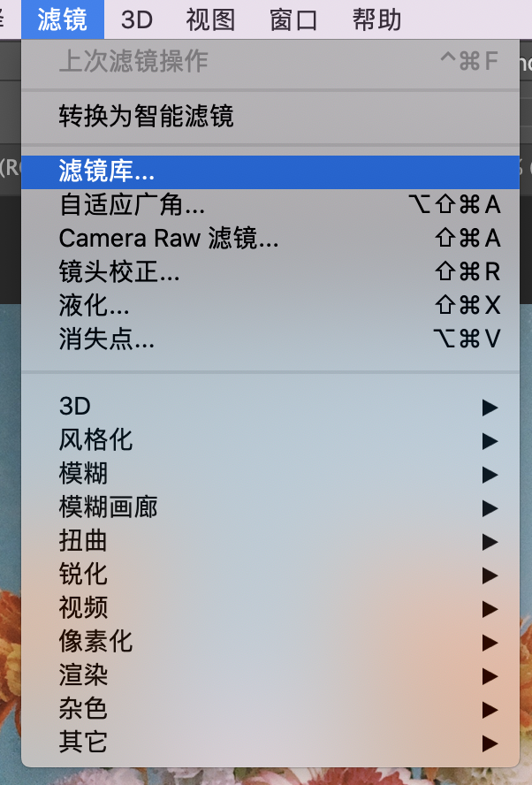This screenshot has width=532, height=785.
Task: Open the 像素化 pixelate submenu
Action: 95,642
